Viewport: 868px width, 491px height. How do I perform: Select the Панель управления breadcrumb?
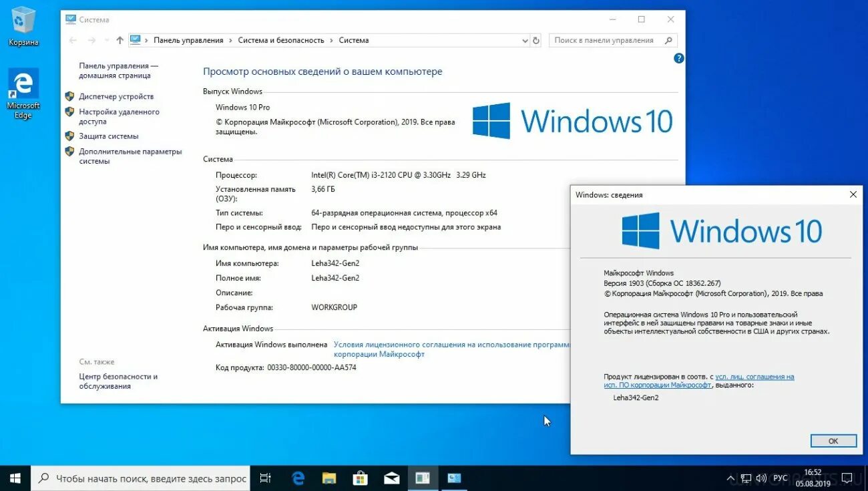(188, 40)
